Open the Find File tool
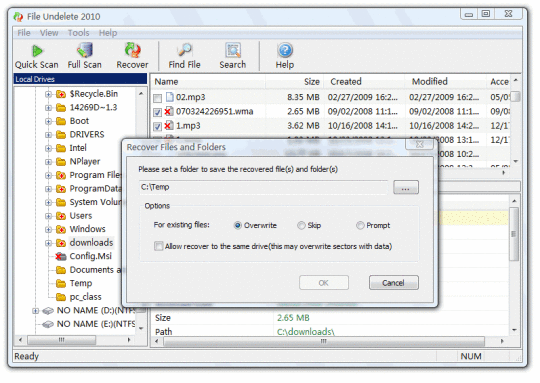The image size is (540, 383). [x=184, y=56]
